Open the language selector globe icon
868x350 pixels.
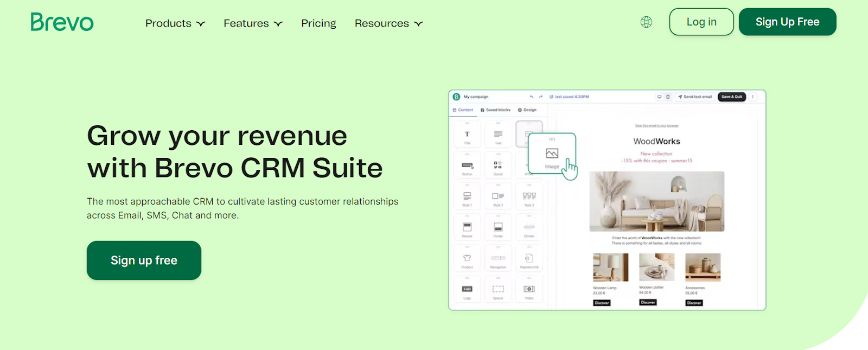(x=646, y=22)
